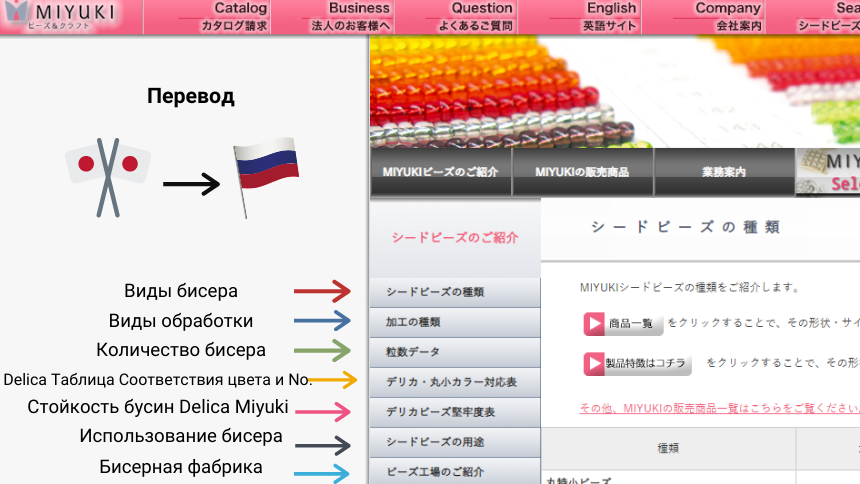Click the bead banner image
The image size is (860, 484).
click(x=615, y=92)
